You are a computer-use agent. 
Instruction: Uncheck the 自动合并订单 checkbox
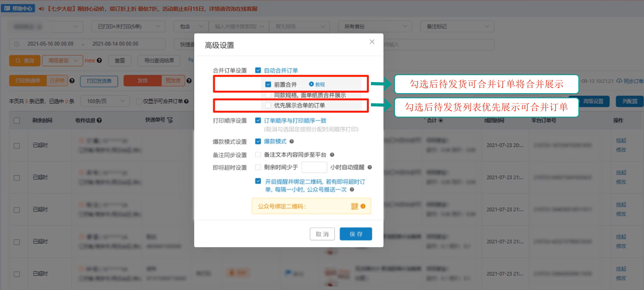click(258, 70)
